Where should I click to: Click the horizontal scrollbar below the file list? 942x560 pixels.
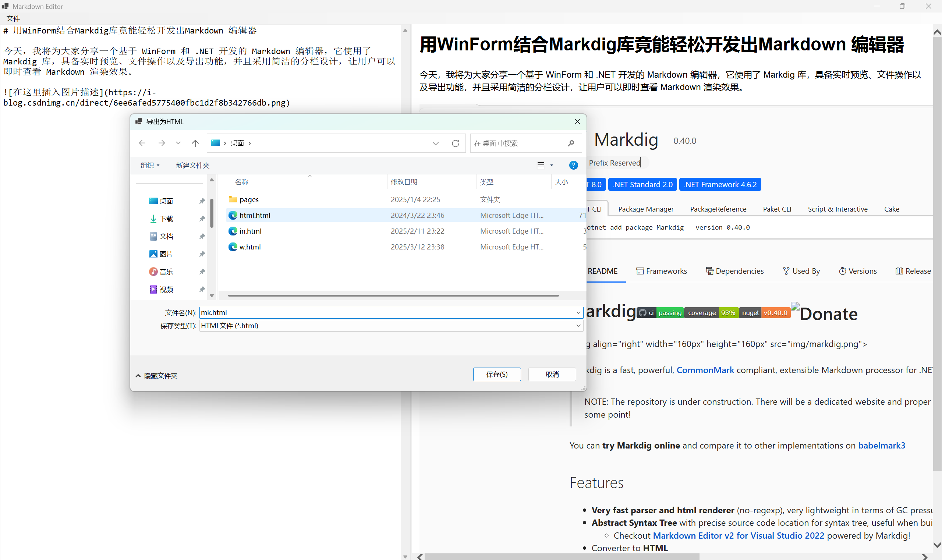point(389,295)
